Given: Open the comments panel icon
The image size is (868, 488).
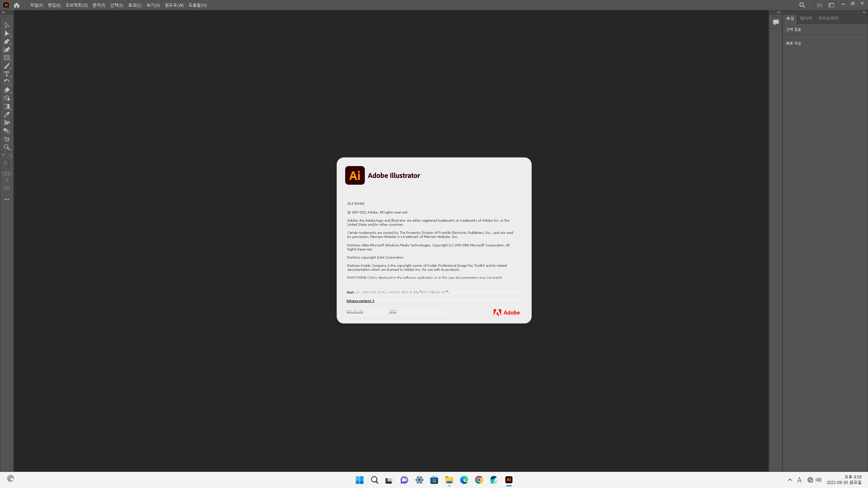Looking at the screenshot, I should 776,22.
